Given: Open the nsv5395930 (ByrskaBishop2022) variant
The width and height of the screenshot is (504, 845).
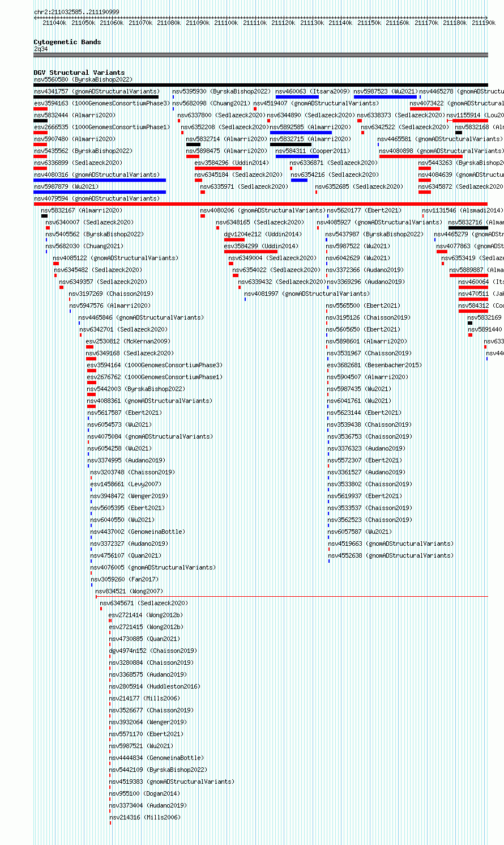Looking at the screenshot, I should tap(221, 92).
